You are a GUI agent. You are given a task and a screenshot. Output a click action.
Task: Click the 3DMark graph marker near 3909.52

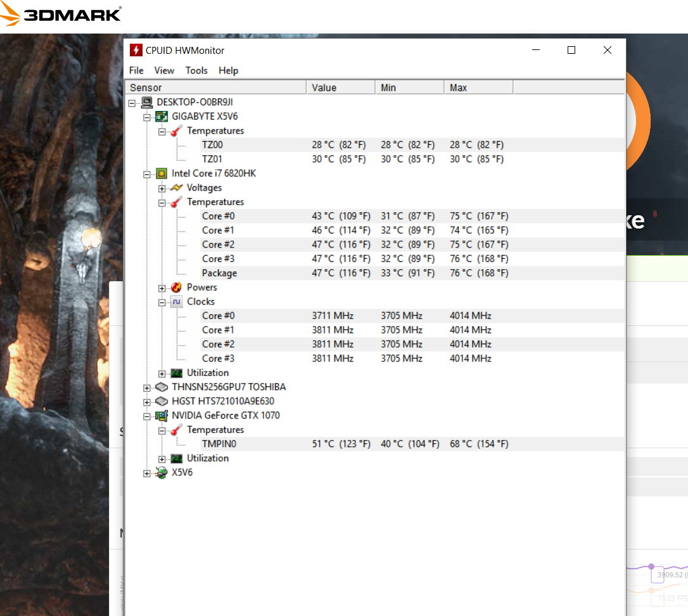click(651, 567)
